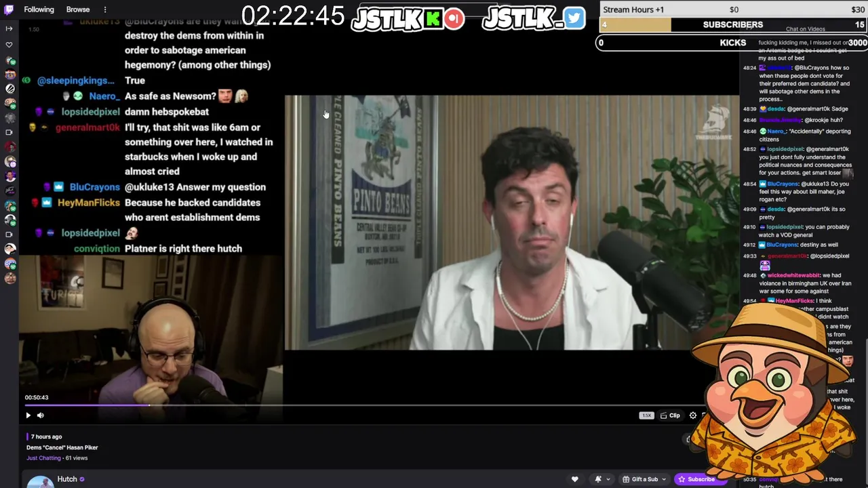
Task: Click the video seek progress bar
Action: 365,405
